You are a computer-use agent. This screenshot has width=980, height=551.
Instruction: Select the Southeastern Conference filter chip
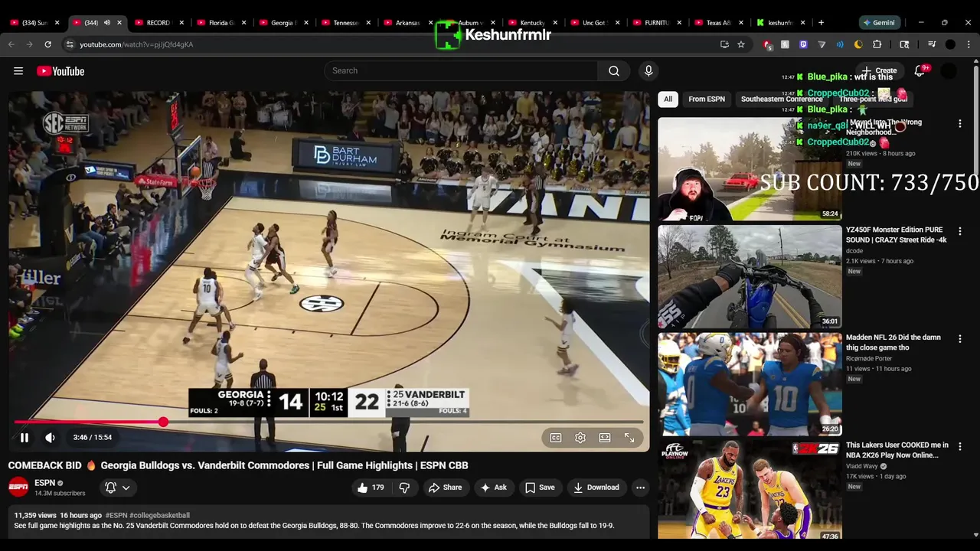tap(782, 99)
